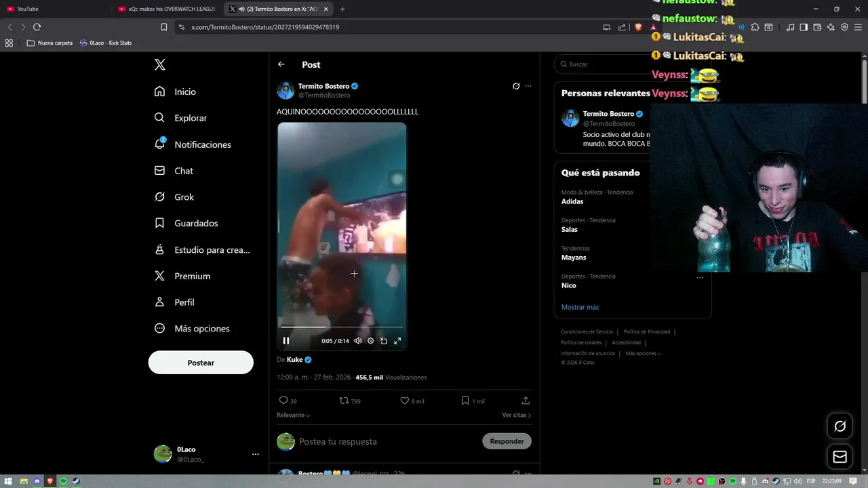The image size is (868, 488).
Task: Open footer Más opciones dropdown
Action: (x=643, y=354)
